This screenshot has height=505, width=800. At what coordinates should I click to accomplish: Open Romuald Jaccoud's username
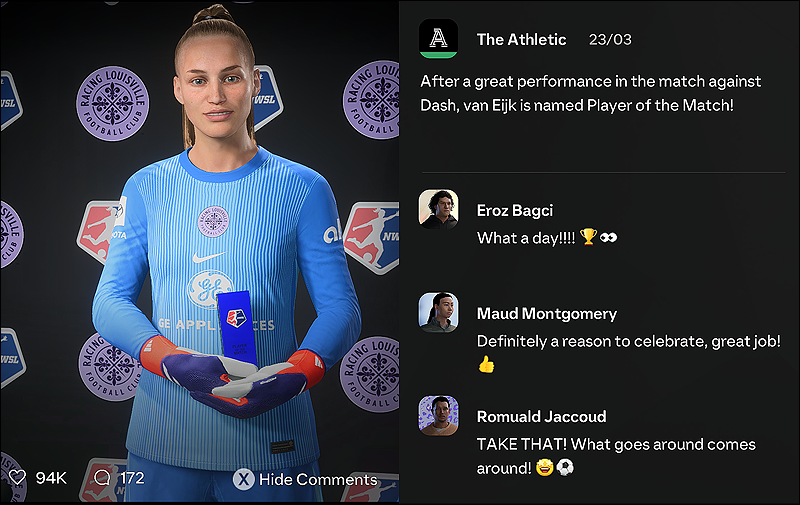tap(541, 416)
